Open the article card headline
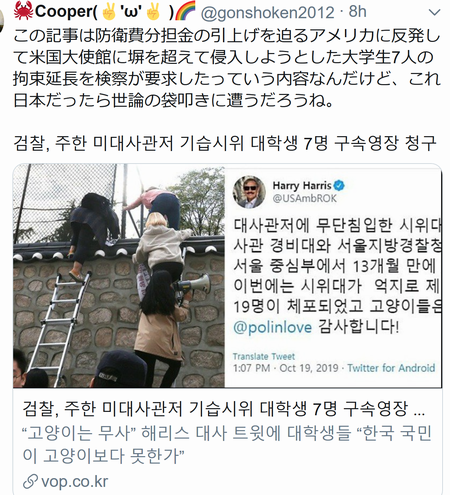 point(223,409)
